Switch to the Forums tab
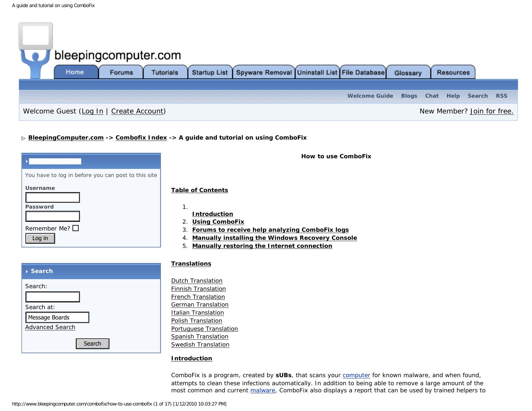The width and height of the screenshot is (532, 411). coord(121,72)
